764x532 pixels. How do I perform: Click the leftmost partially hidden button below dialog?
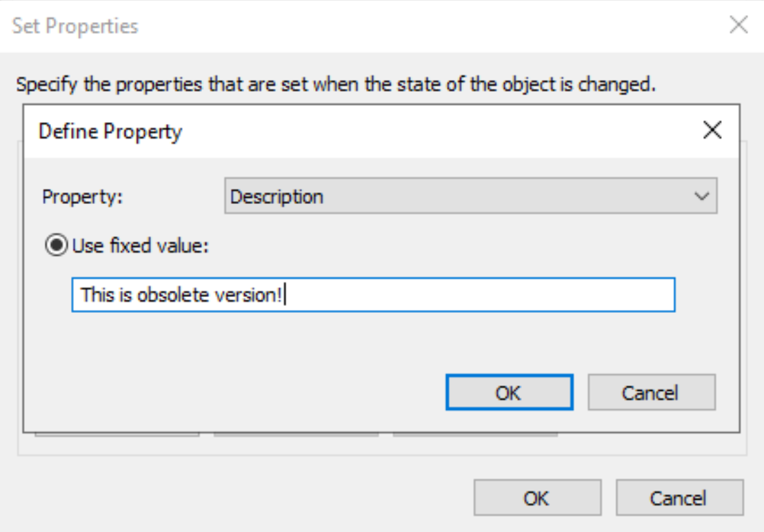point(117,435)
